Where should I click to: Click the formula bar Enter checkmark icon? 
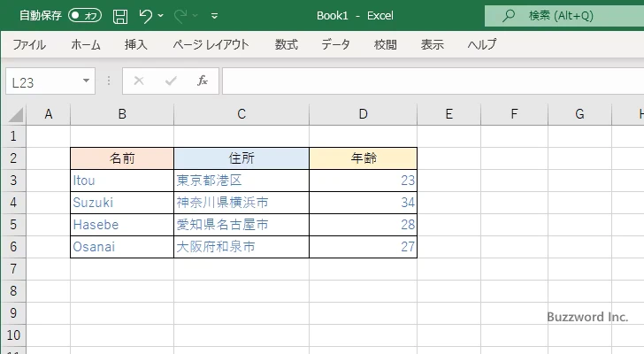[171, 81]
